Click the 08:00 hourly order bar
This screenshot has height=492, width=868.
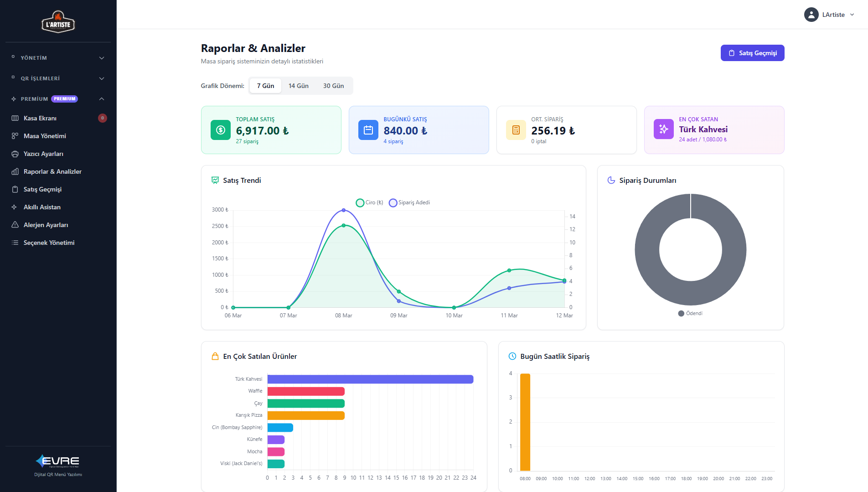coord(525,422)
